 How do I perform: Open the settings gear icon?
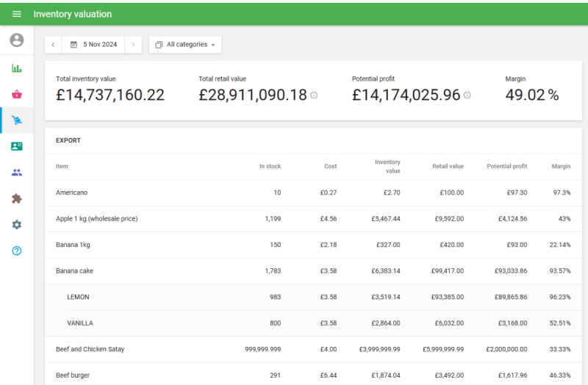click(x=16, y=225)
